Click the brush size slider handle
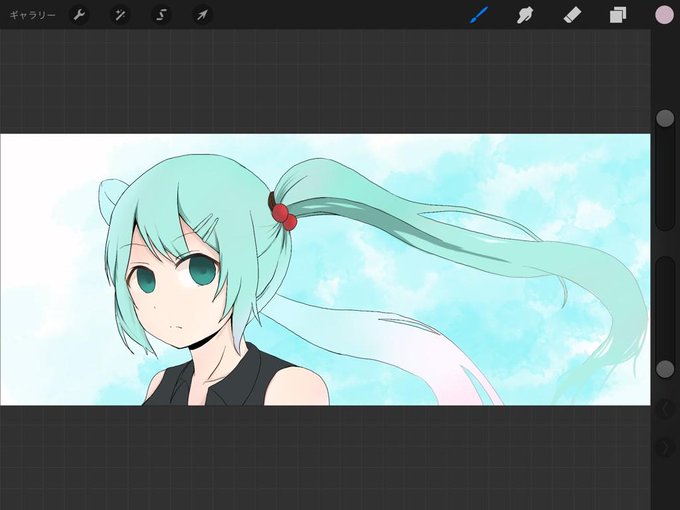 click(x=665, y=118)
